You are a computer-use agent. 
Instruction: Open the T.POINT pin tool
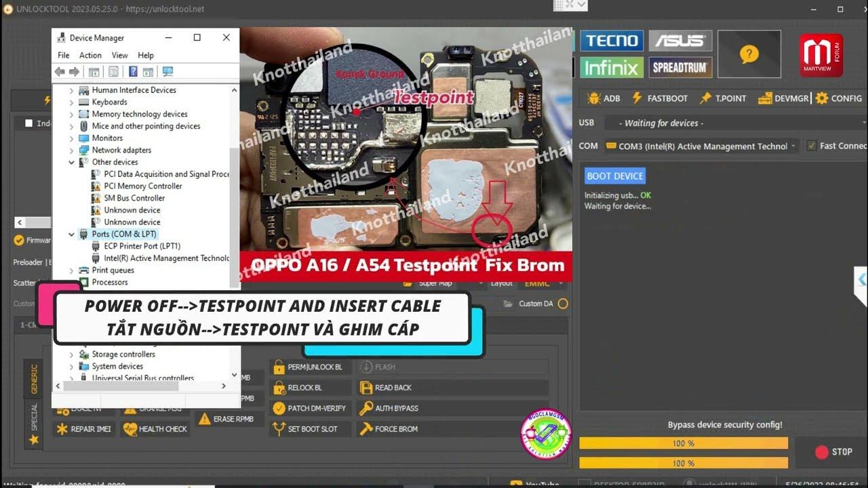(x=723, y=98)
